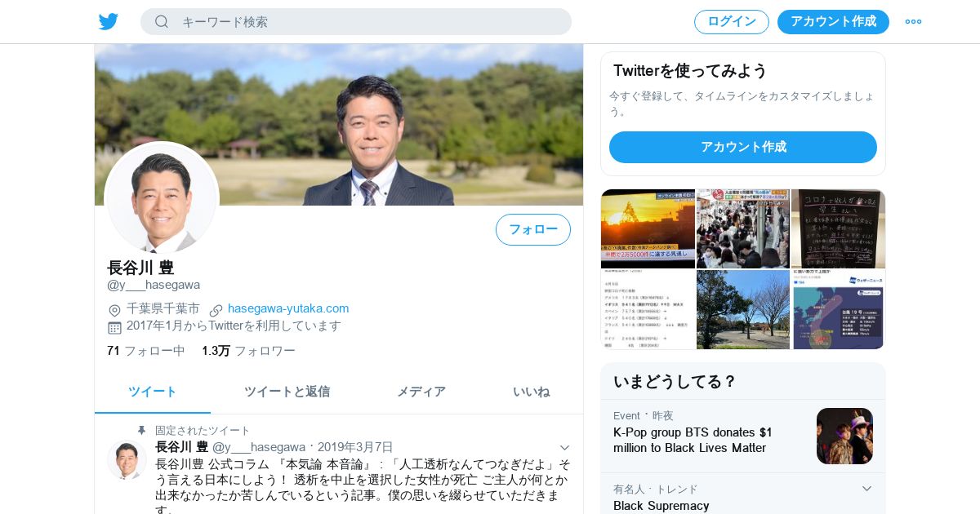Click the 千葉県千葉市 location text
Screen dimensions: 980x514
(163, 308)
